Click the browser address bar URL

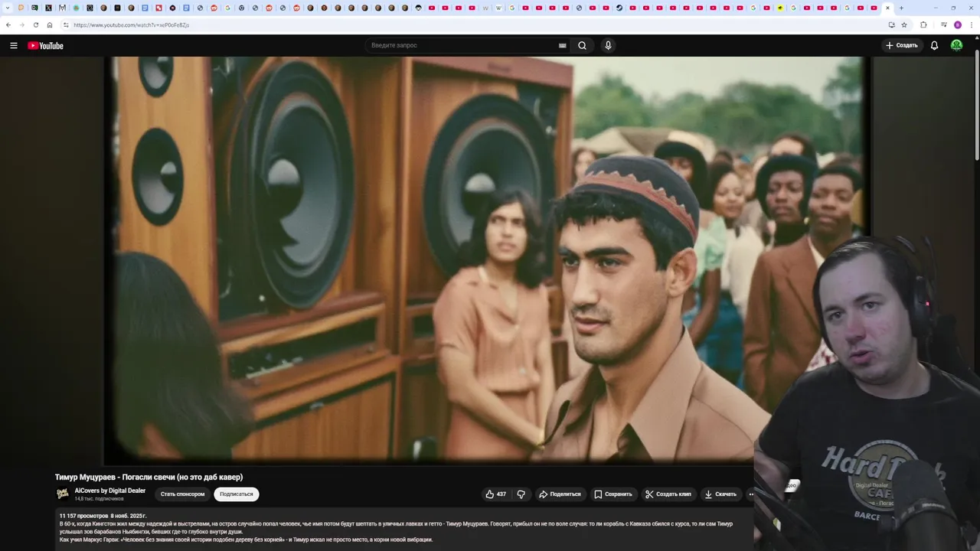[131, 25]
